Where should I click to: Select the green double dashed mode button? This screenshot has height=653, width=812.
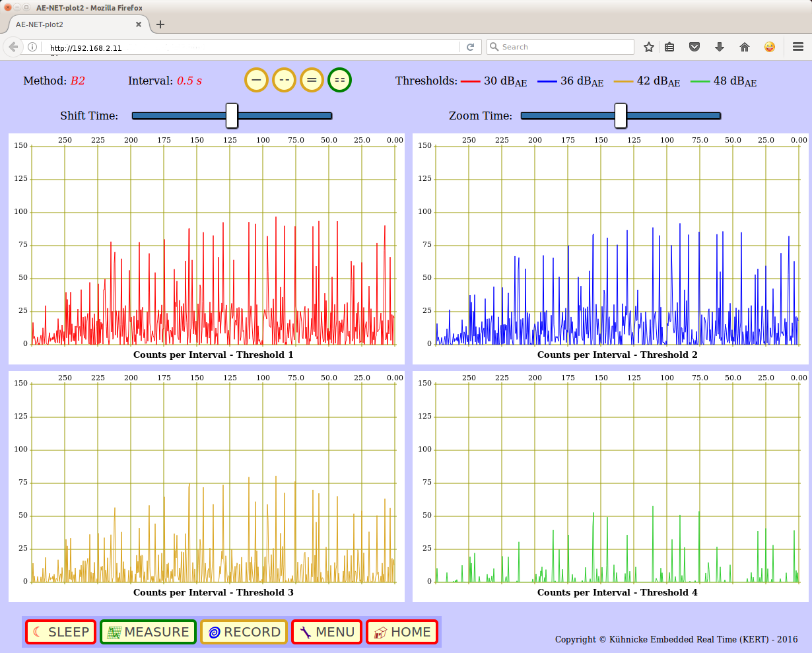[339, 80]
